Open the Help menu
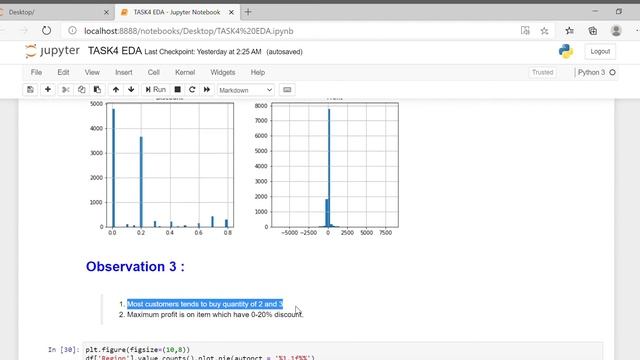The width and height of the screenshot is (640, 360). 258,72
